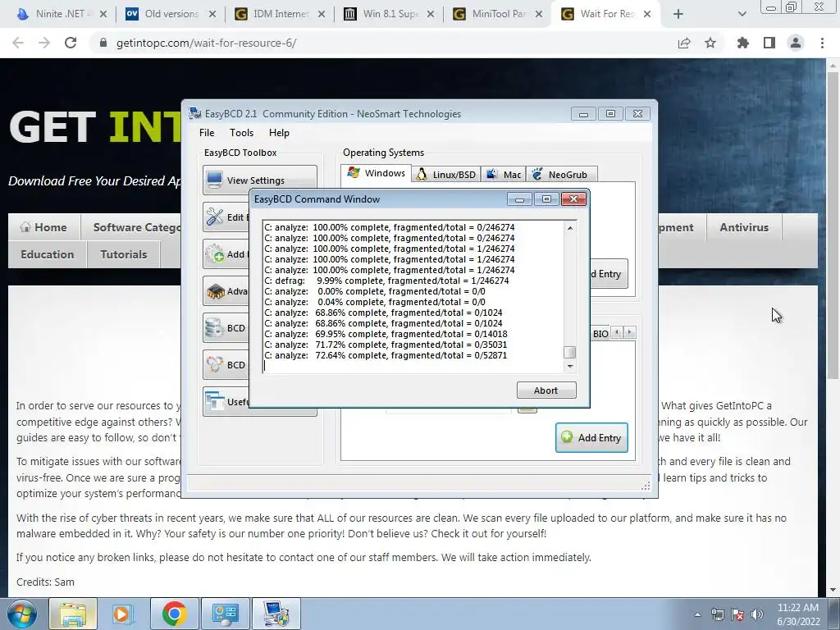
Task: Close the Win 8.1 tab
Action: (x=431, y=14)
